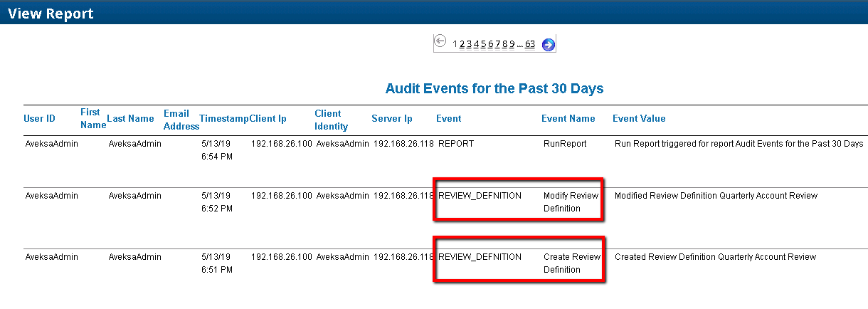This screenshot has height=309, width=868.
Task: Select page 7 in the pager
Action: pos(497,44)
